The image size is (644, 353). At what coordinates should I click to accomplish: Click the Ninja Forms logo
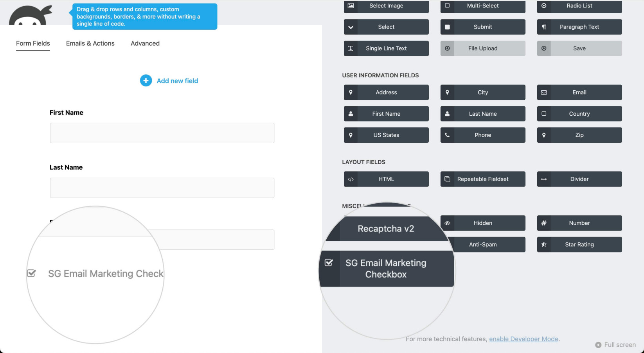point(31,15)
